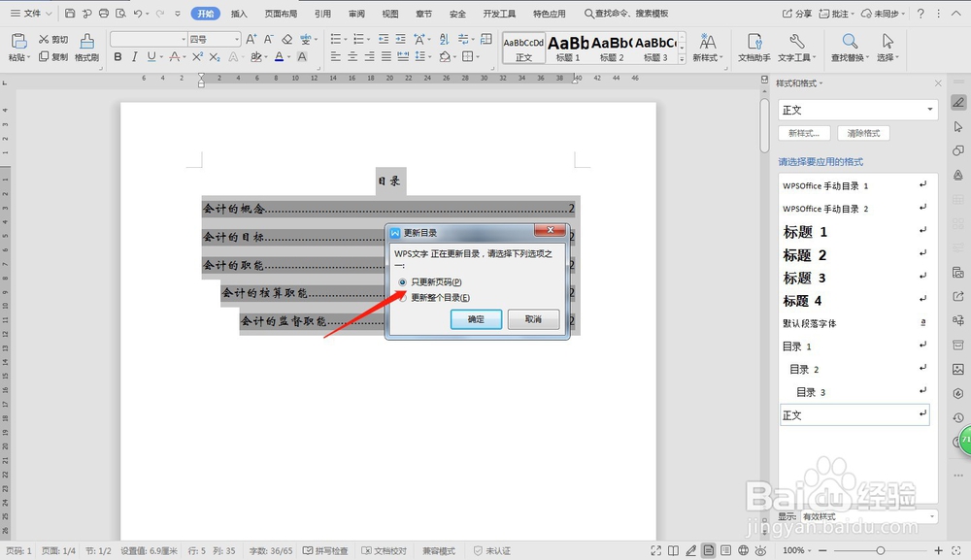Image resolution: width=971 pixels, height=560 pixels.
Task: Toggle italic formatting
Action: coord(134,57)
